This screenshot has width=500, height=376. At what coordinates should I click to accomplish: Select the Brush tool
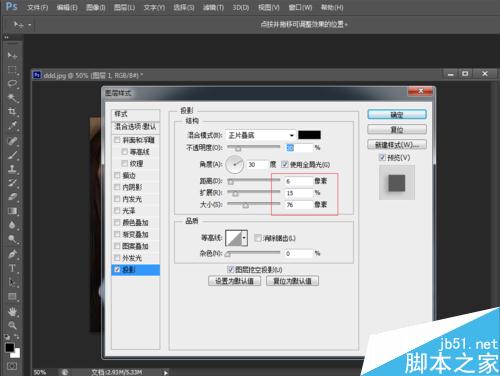click(x=12, y=155)
